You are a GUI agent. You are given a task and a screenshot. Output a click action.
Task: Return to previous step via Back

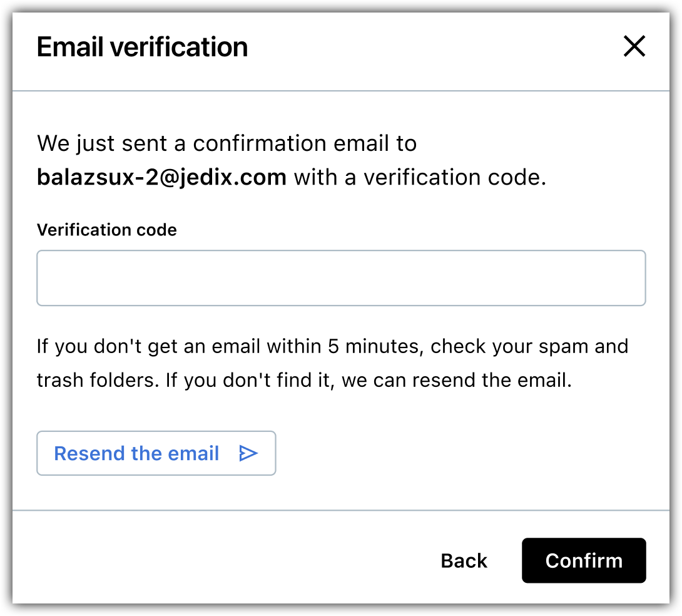[x=464, y=560]
